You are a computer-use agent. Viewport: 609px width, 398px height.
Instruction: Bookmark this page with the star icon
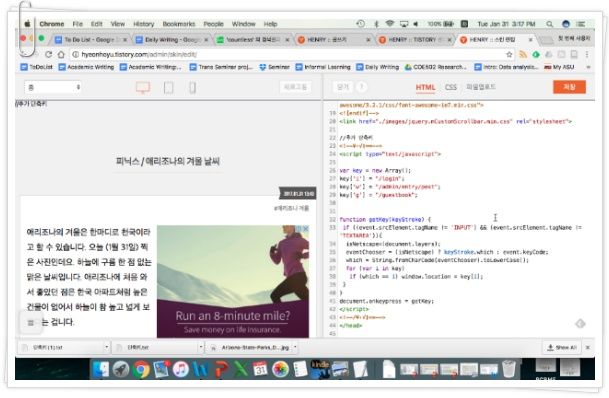(509, 54)
